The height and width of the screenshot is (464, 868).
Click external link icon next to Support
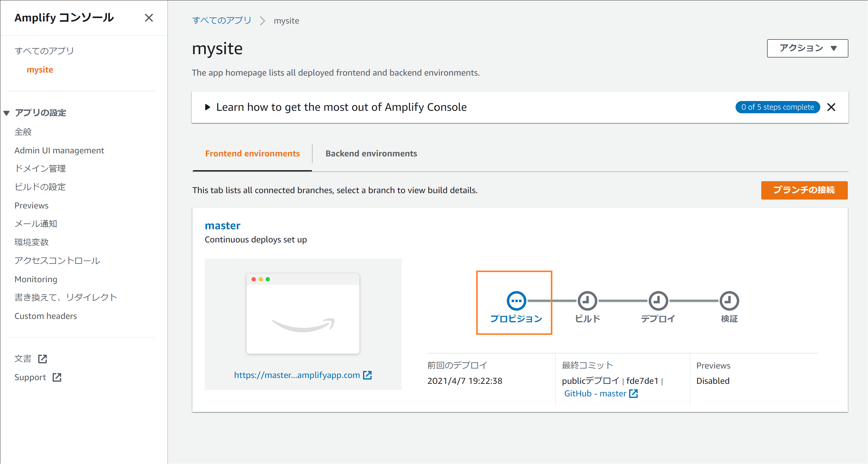click(57, 377)
